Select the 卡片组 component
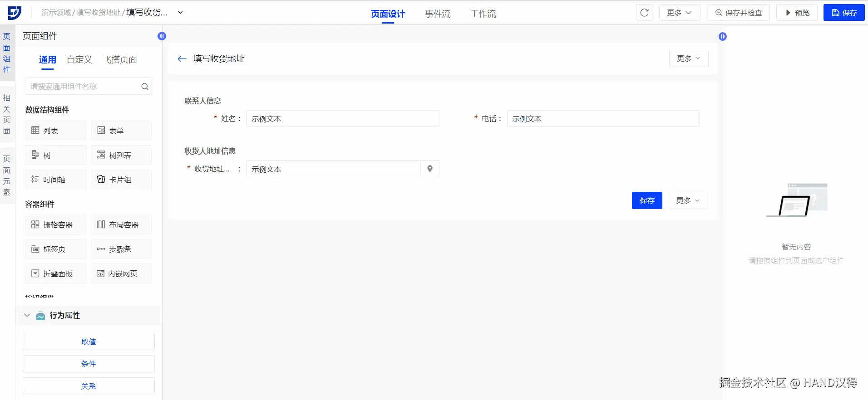 [x=121, y=180]
